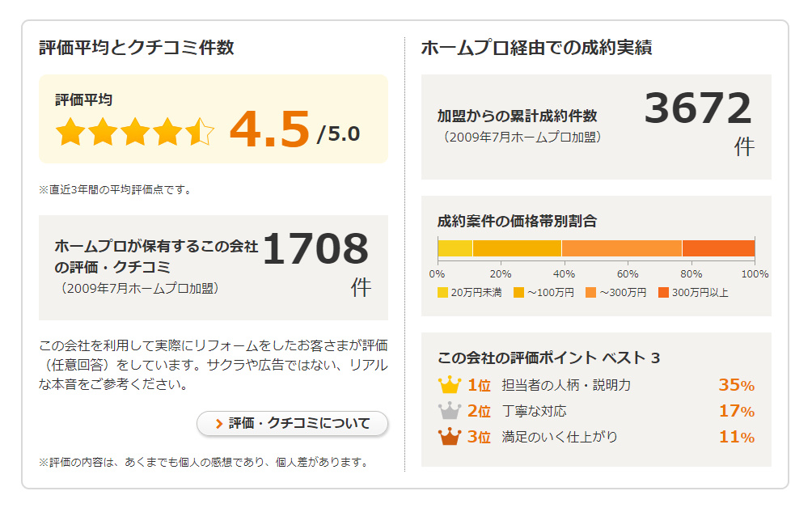The height and width of the screenshot is (508, 812).
Task: Select the dark orange 300万円以上 bar segment
Action: coord(719,248)
